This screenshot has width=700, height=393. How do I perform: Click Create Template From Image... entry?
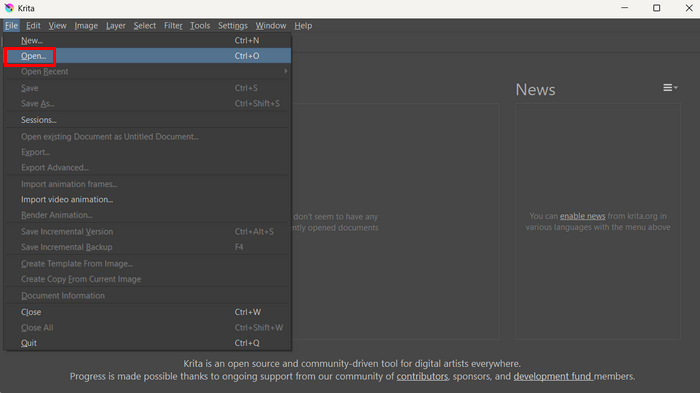[147, 263]
